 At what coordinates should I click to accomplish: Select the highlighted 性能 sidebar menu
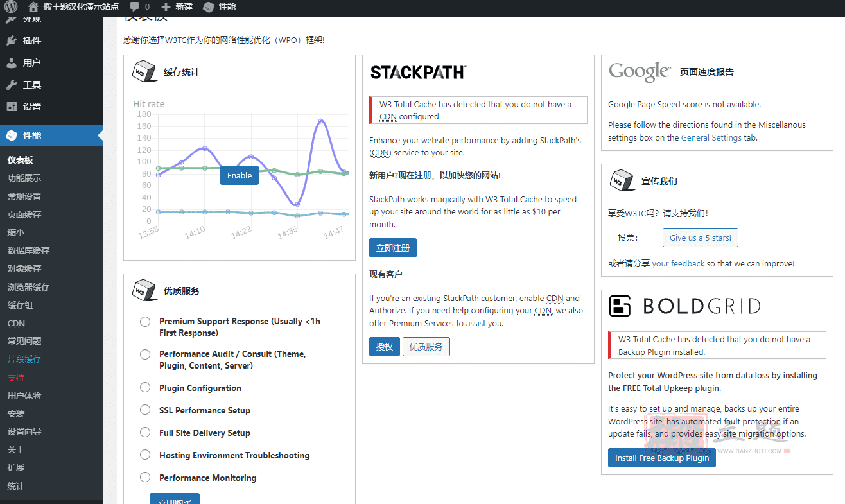[x=51, y=135]
